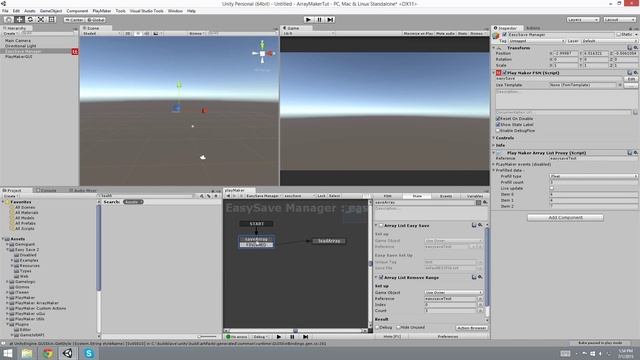Click the Add Component button
The height and width of the screenshot is (360, 640).
pyautogui.click(x=565, y=218)
